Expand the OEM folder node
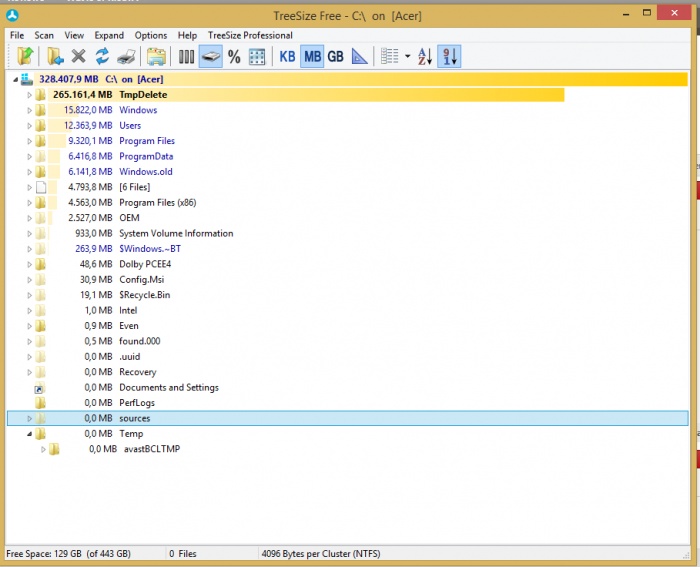This screenshot has height=567, width=700. point(29,218)
